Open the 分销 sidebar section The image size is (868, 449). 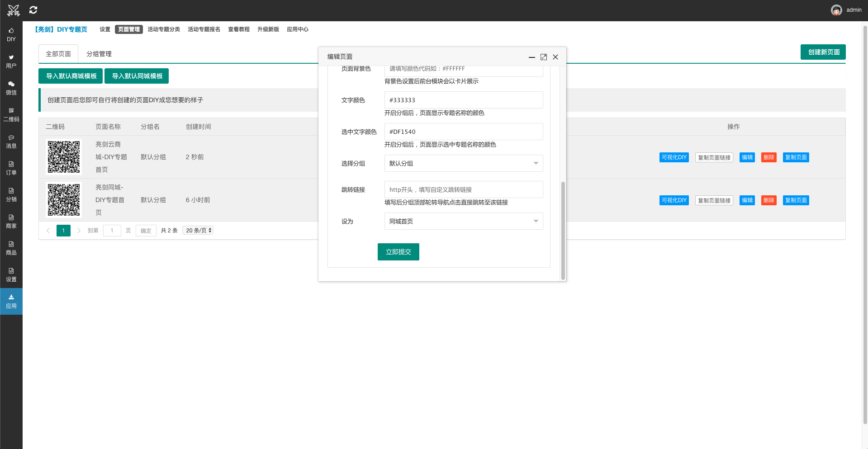pos(11,195)
